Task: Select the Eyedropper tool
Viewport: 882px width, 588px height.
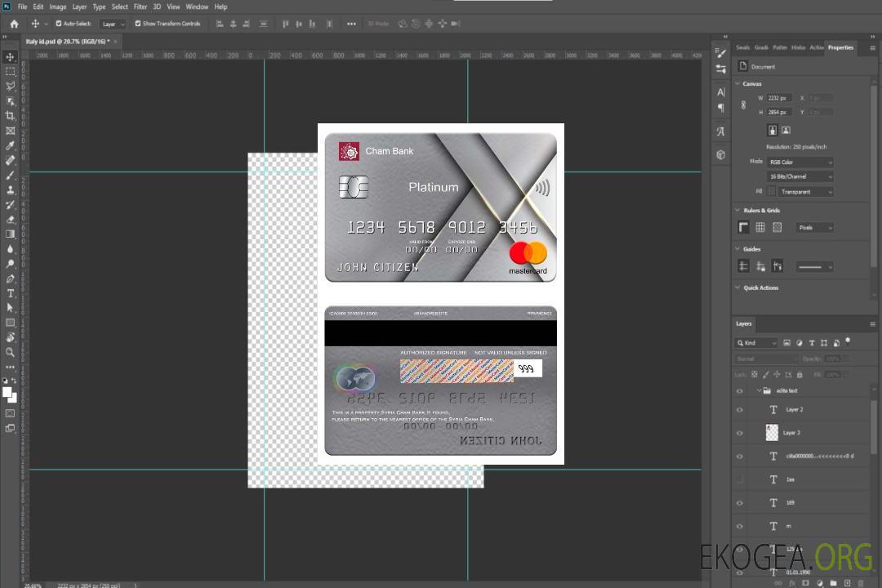Action: (x=10, y=145)
